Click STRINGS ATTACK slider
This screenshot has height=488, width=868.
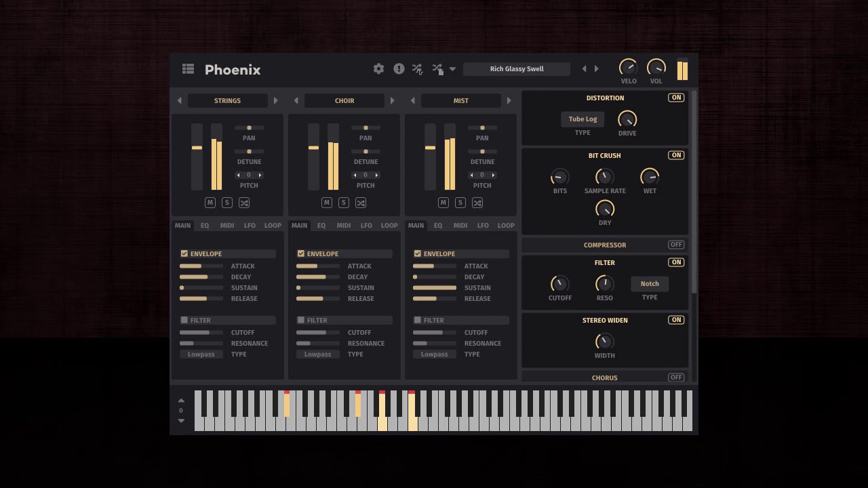click(201, 266)
